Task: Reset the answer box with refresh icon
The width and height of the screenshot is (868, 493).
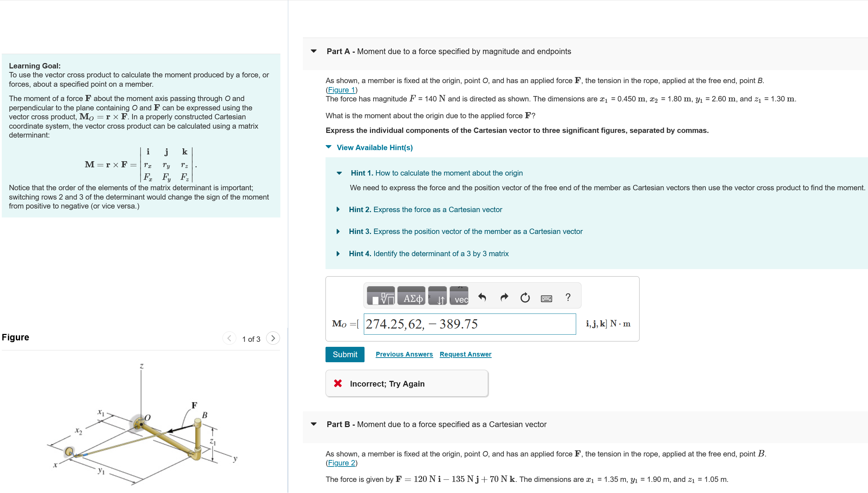Action: coord(525,297)
